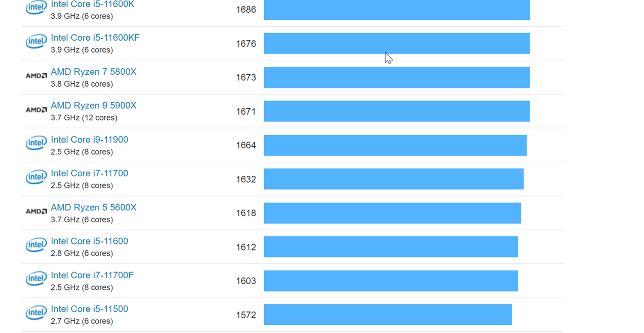The height and width of the screenshot is (333, 644).
Task: Click Intel logo beside Core i7-11700F
Action: click(x=36, y=279)
